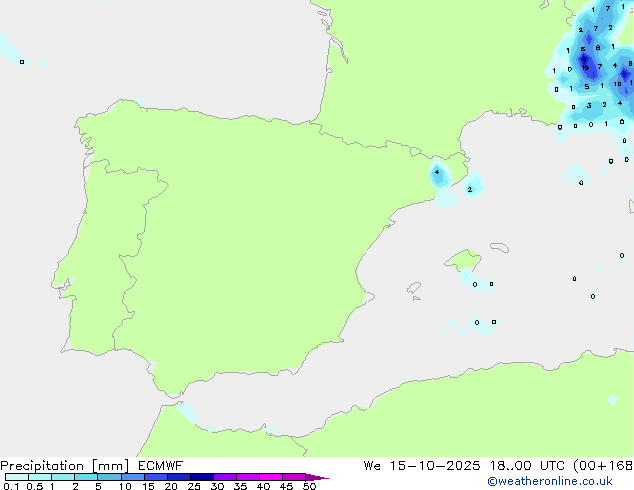Image resolution: width=634 pixels, height=490 pixels.
Task: Choose the 15–20 mm blue legend swatch
Action: [x=156, y=477]
